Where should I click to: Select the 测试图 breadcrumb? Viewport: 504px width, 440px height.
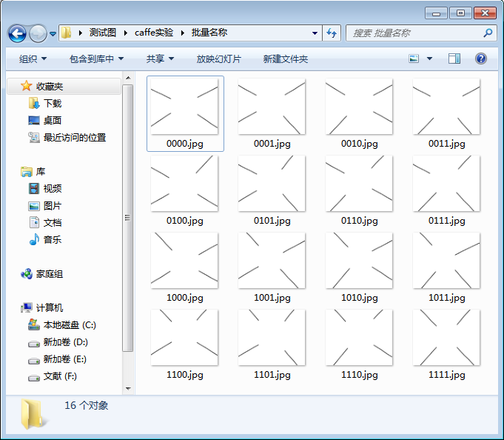(103, 33)
